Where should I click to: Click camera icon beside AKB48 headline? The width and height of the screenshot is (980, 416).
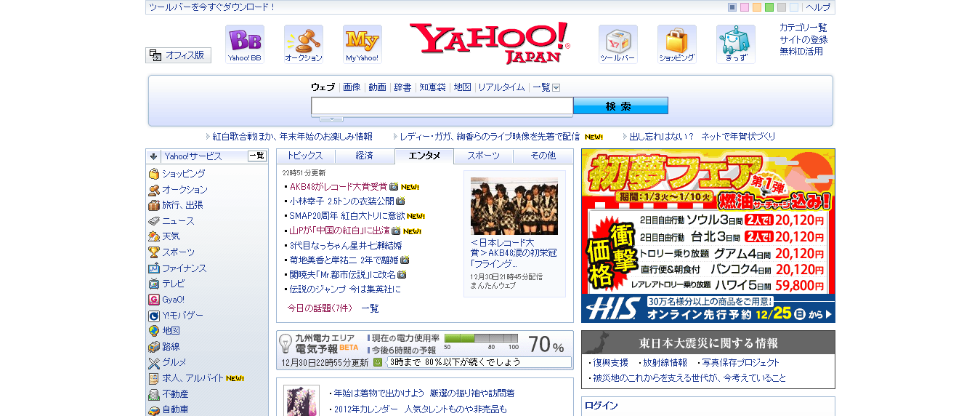pyautogui.click(x=394, y=187)
